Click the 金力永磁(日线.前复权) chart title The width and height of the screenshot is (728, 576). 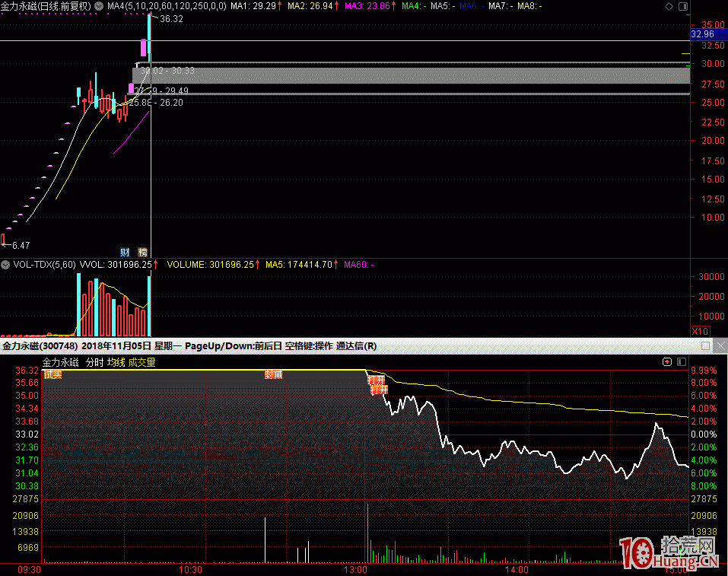(46, 6)
